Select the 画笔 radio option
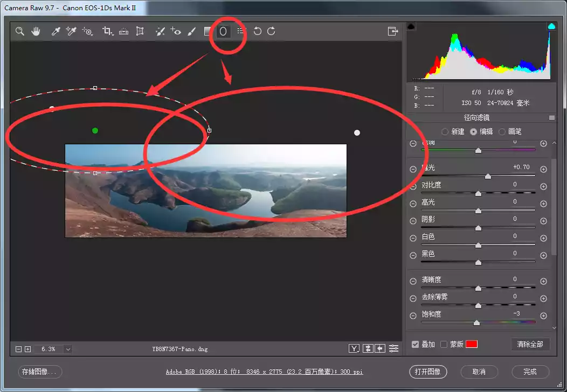The height and width of the screenshot is (392, 567). pyautogui.click(x=502, y=131)
